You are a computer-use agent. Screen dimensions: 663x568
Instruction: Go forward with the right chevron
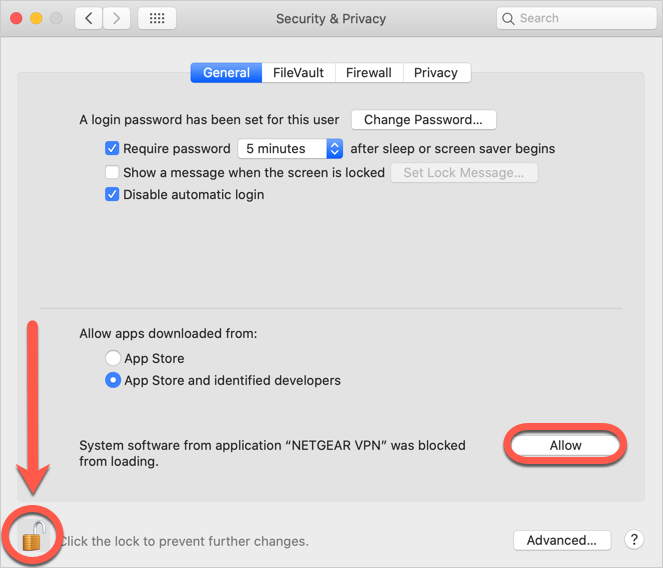pyautogui.click(x=116, y=18)
